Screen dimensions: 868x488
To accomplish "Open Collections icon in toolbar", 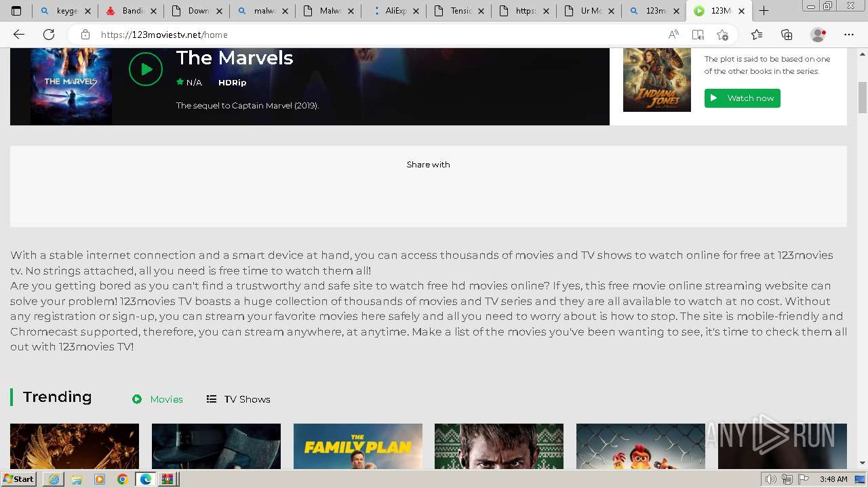I will click(x=787, y=35).
